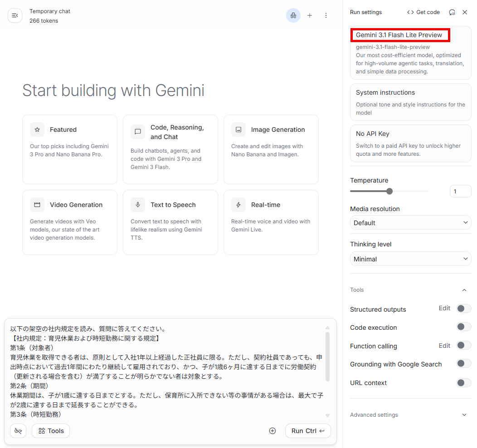Turn on Grounding with Google Search

[463, 364]
